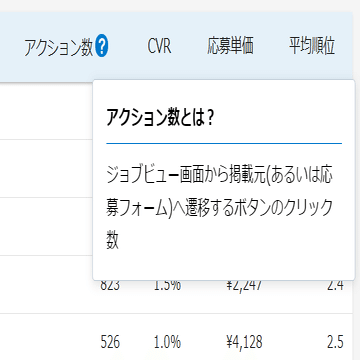Click the partially covered 823 action count
The image size is (360, 360).
pyautogui.click(x=110, y=286)
